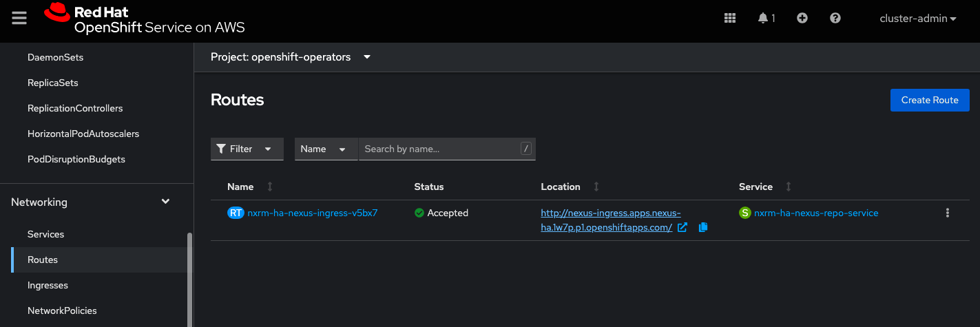Image resolution: width=980 pixels, height=327 pixels.
Task: Click the Red Hat OpenShift logo
Action: (144, 19)
